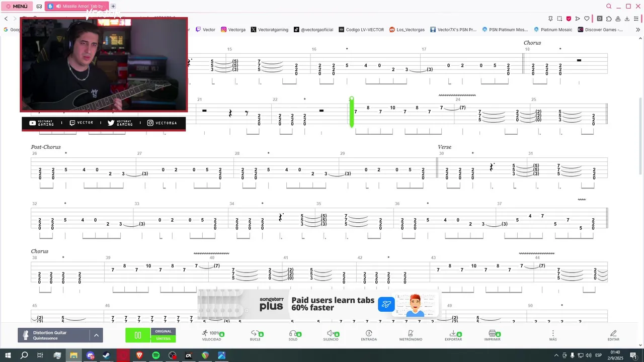Viewport: 644px width, 362px height.
Task: Select the SÍNTESIS audio option
Action: 163,338
